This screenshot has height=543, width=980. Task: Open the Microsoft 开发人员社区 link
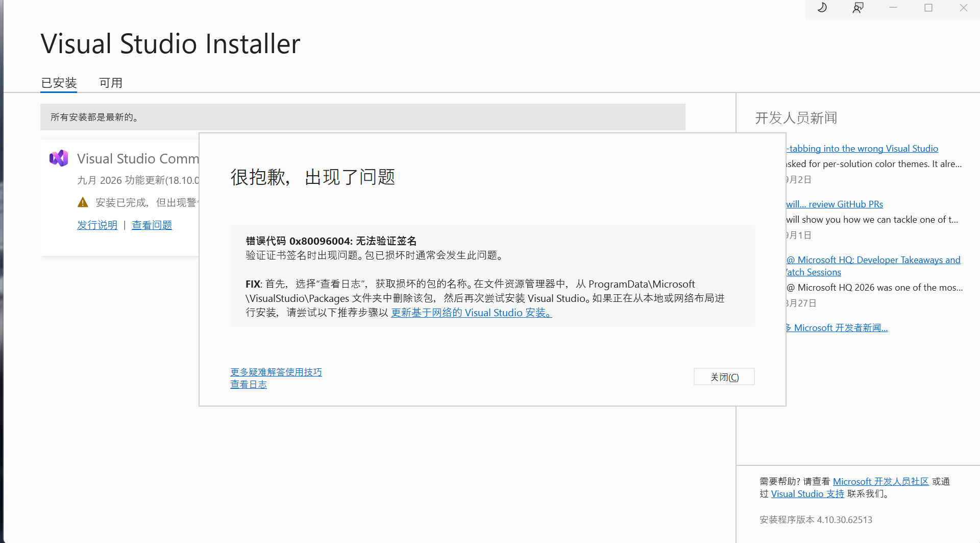tap(881, 482)
